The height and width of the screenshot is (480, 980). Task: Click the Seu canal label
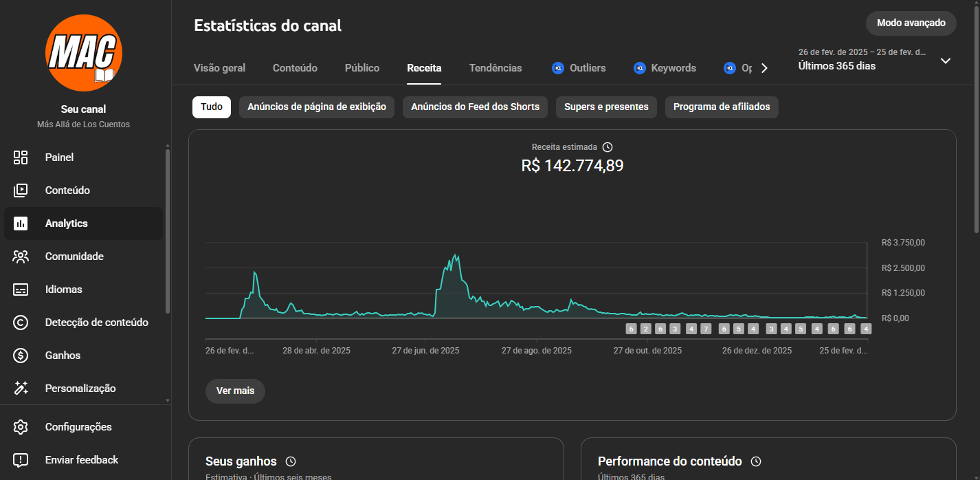point(83,109)
